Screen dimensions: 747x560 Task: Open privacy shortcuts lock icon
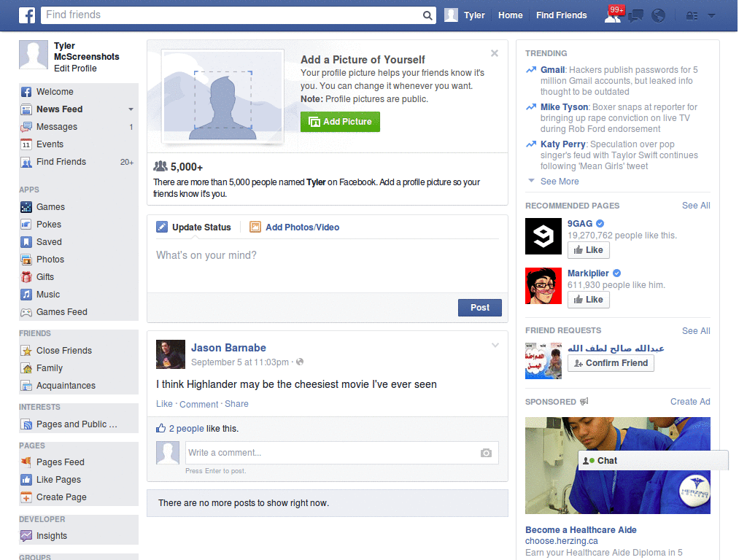click(692, 16)
